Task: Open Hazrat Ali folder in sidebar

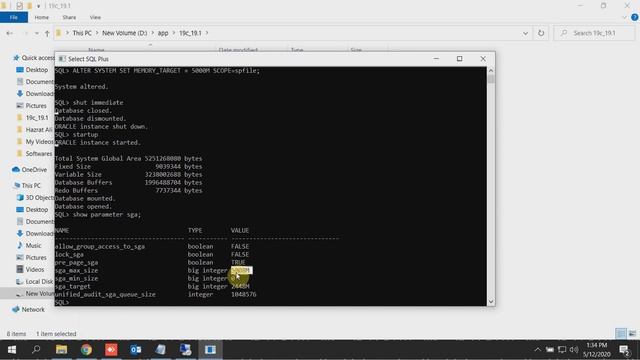Action: 34,129
